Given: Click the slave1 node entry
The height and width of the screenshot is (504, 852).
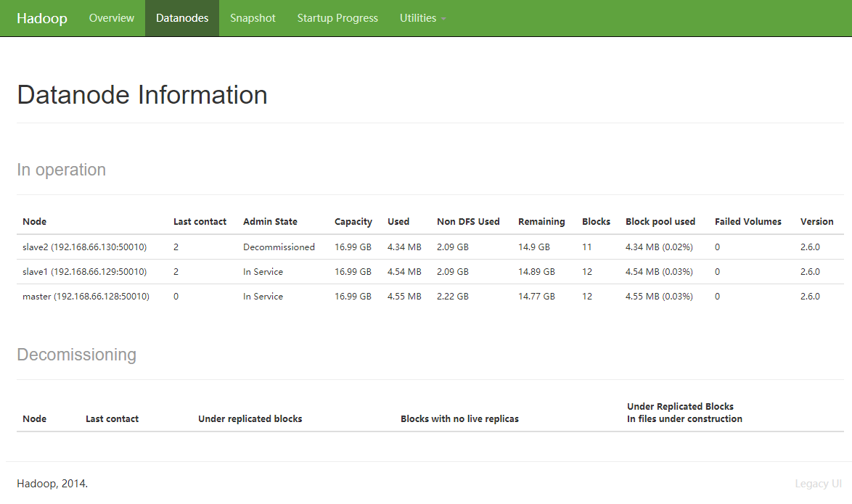Looking at the screenshot, I should tap(84, 272).
